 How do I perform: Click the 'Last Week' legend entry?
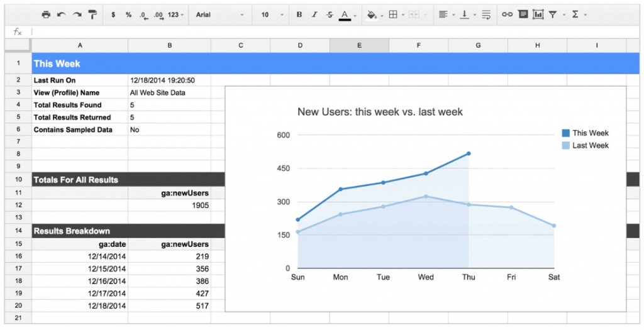click(x=590, y=145)
